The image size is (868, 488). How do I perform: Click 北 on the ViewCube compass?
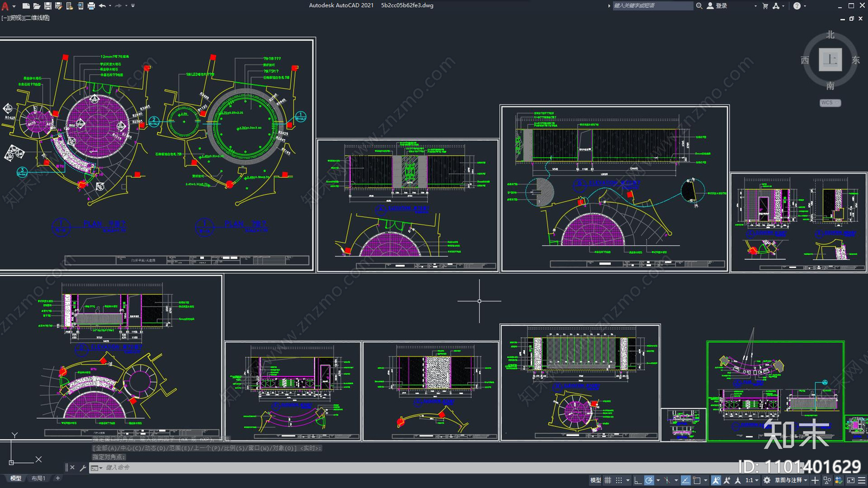point(830,35)
